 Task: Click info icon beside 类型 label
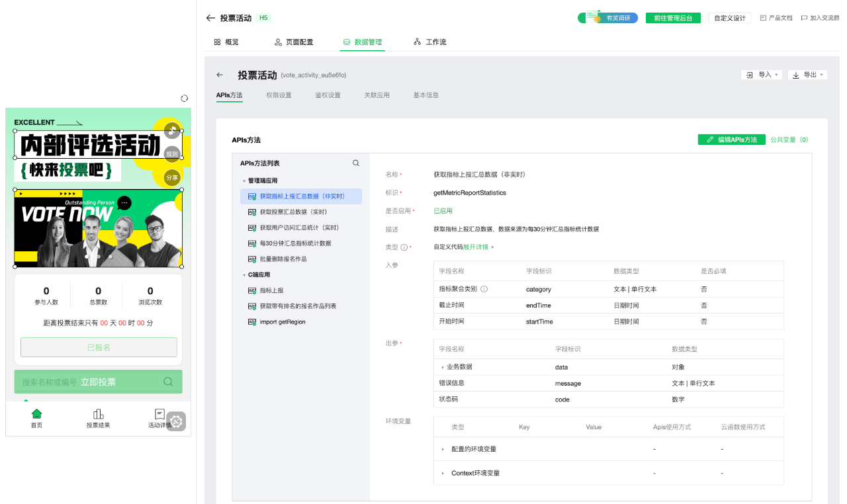(x=404, y=247)
